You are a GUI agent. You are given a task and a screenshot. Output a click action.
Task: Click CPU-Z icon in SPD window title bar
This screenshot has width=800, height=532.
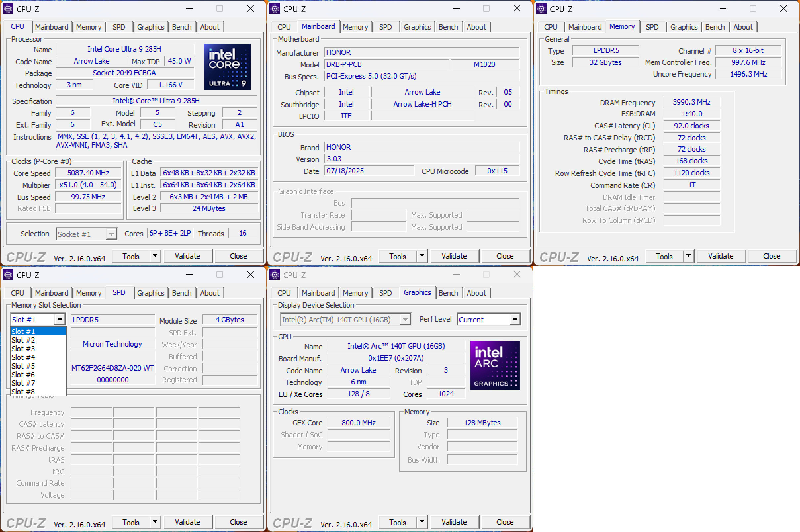8,275
